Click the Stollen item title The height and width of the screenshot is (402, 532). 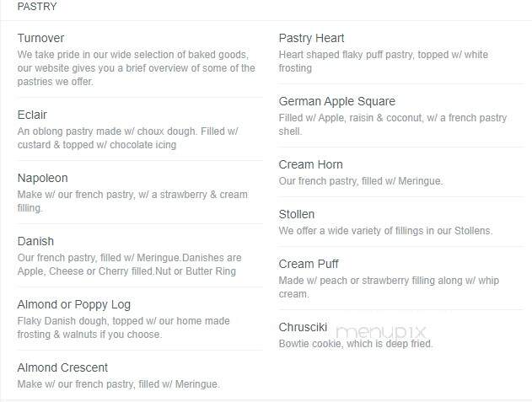297,214
